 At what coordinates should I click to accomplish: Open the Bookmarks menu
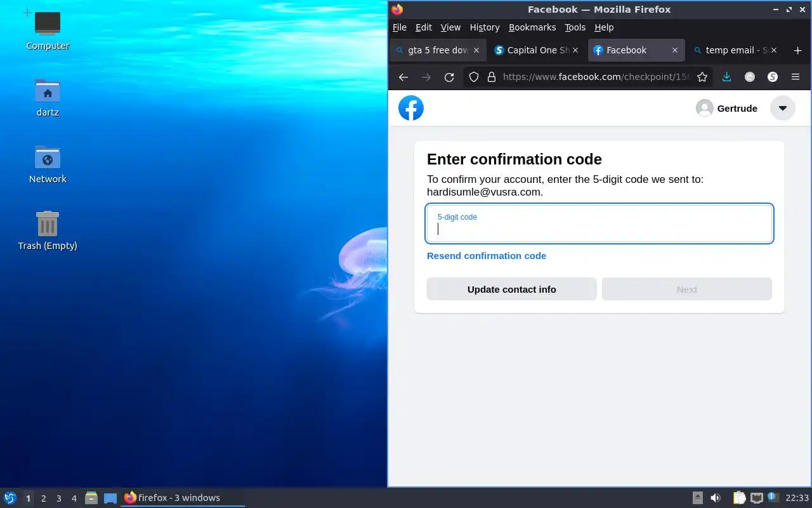point(532,27)
